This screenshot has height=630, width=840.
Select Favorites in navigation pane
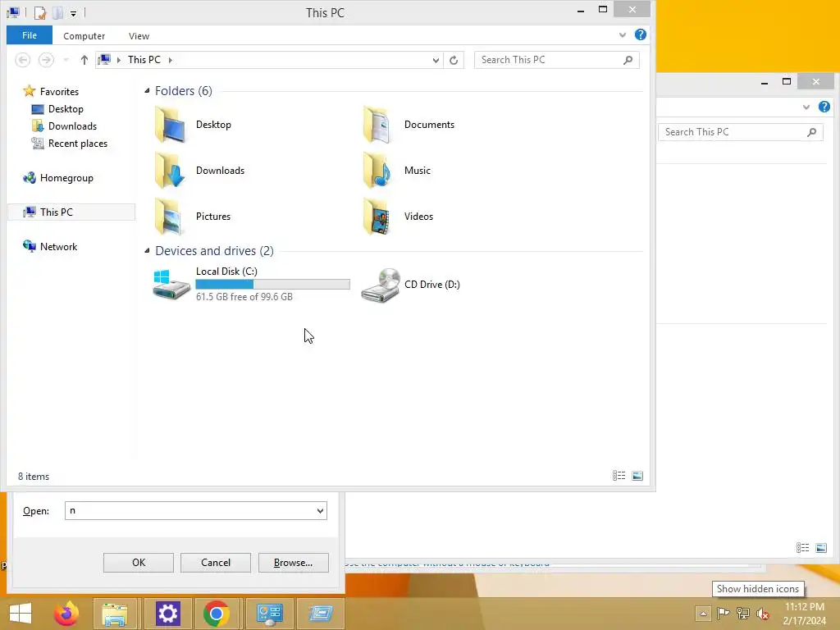tap(59, 92)
